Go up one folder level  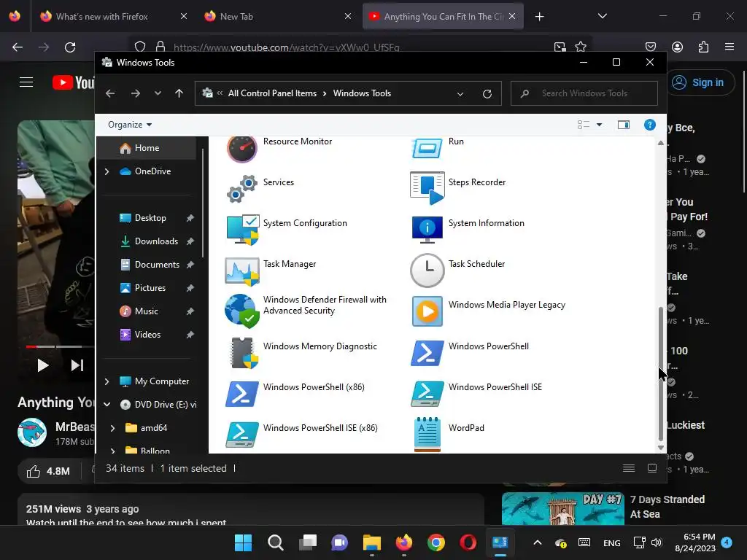coord(179,93)
